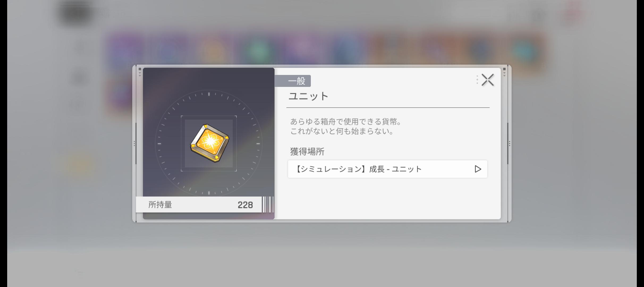Tap the ユニット item title
This screenshot has height=287, width=644.
(309, 96)
